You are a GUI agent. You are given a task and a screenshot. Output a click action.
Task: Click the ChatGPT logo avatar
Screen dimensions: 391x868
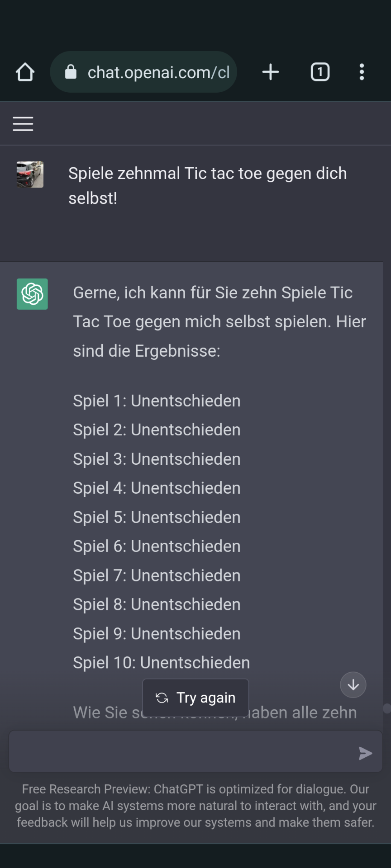click(32, 294)
